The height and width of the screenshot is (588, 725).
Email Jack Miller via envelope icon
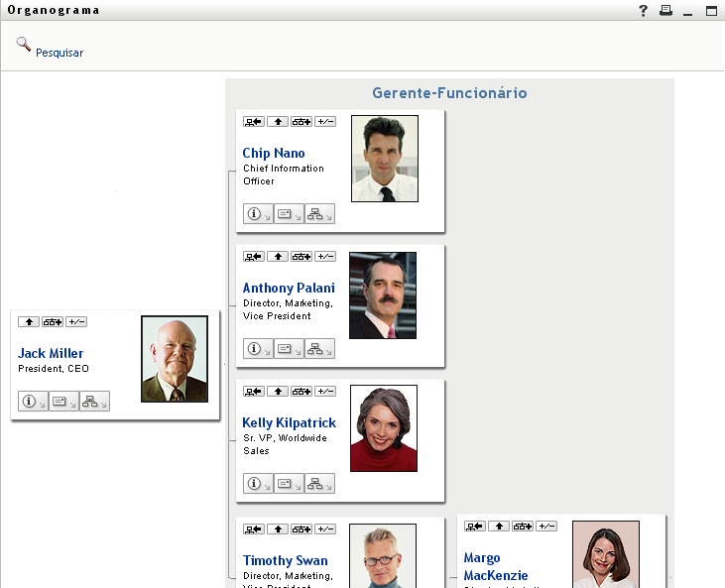point(63,402)
